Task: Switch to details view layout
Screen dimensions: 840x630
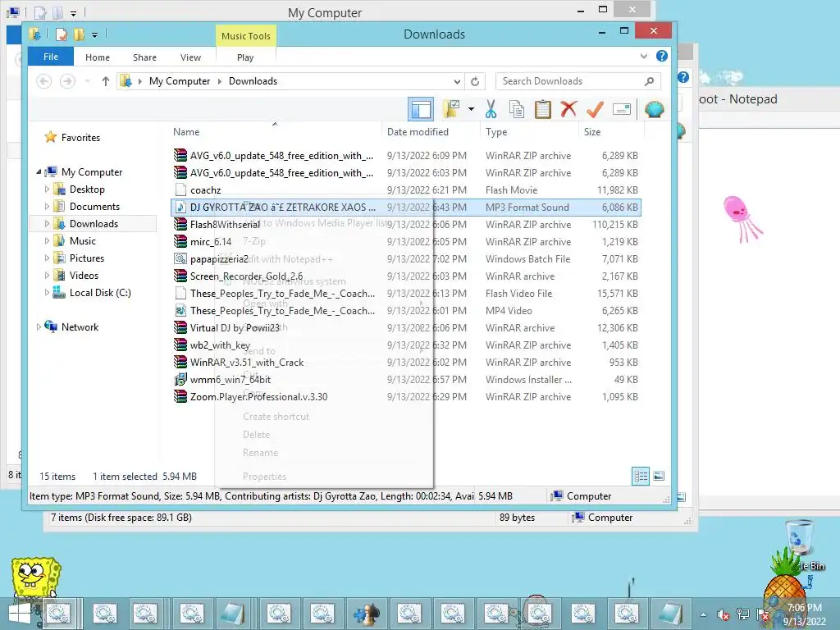Action: 641,477
